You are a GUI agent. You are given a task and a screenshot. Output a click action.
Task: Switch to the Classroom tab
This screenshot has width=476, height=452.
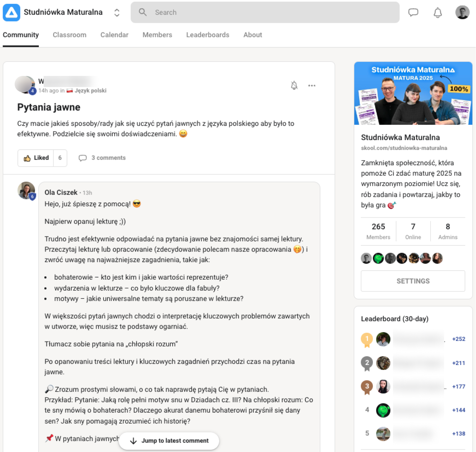69,35
